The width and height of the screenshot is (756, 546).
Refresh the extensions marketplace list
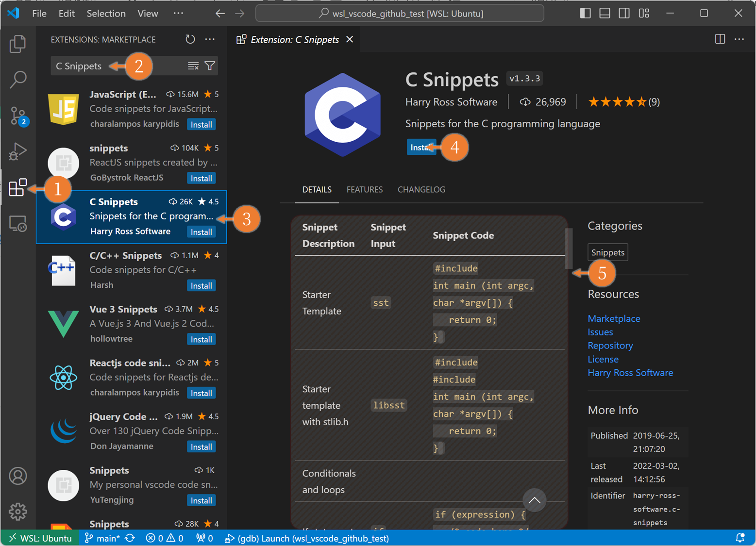(x=190, y=39)
